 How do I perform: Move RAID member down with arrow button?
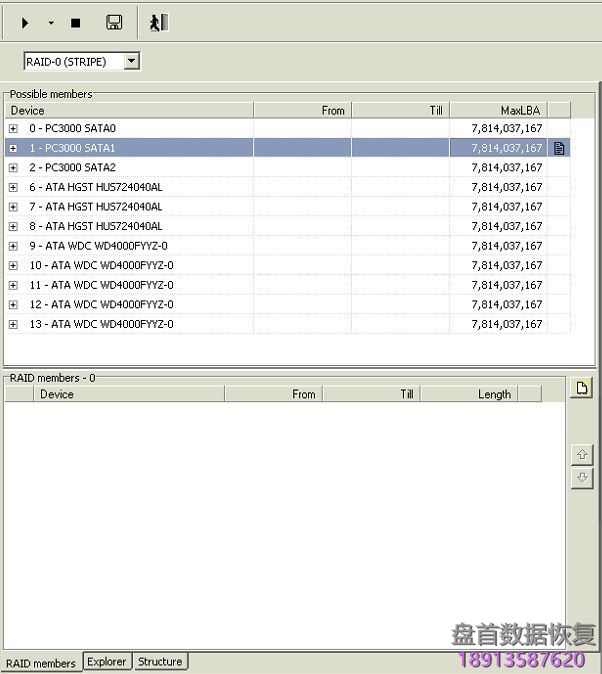(582, 478)
